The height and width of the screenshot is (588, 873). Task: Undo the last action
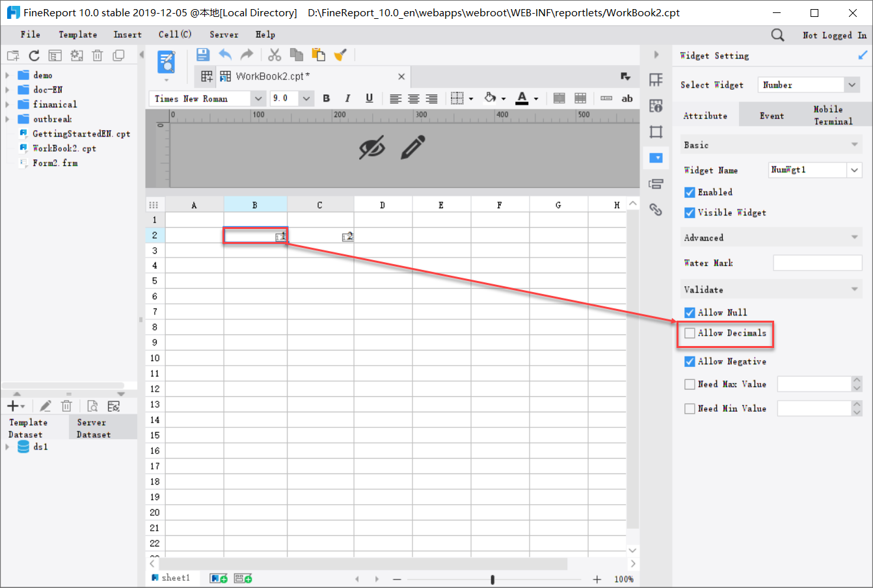click(225, 55)
